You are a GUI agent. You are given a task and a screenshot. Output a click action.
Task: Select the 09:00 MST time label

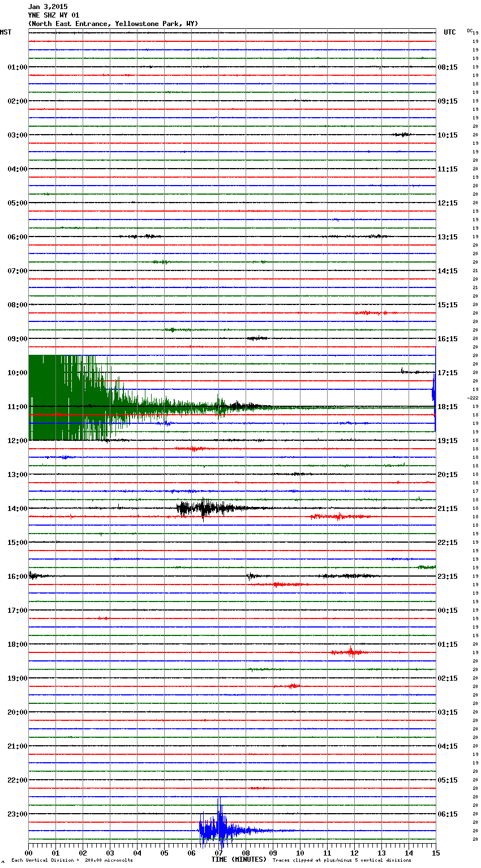coord(18,339)
